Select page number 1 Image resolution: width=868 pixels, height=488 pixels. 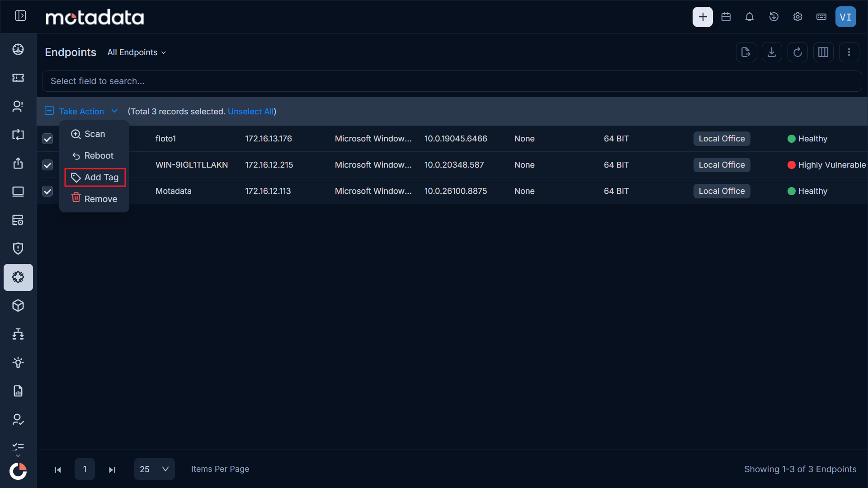pyautogui.click(x=85, y=469)
